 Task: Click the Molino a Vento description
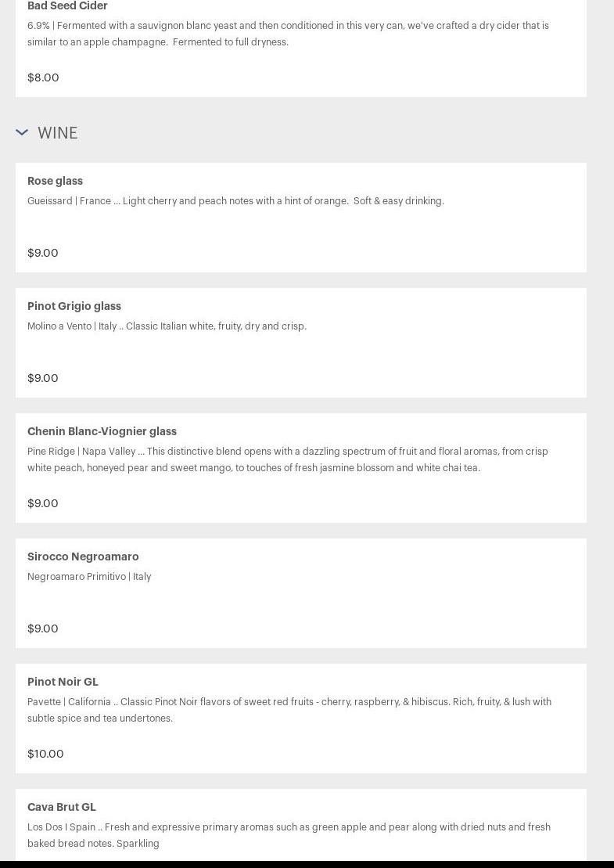[167, 326]
